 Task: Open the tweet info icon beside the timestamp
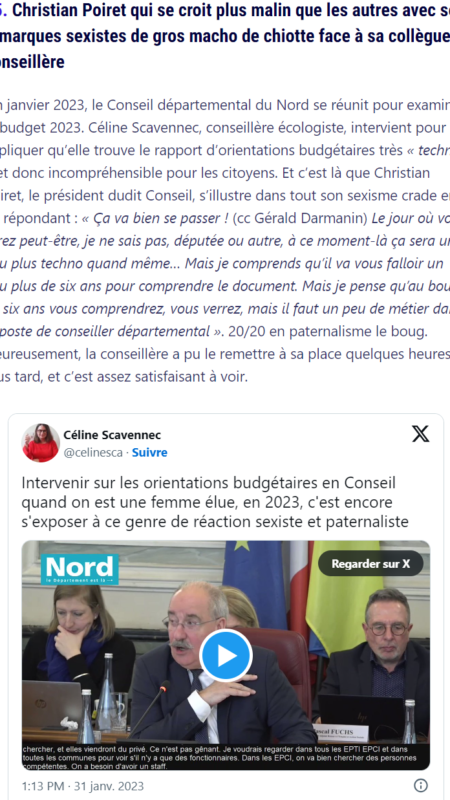coord(420,785)
